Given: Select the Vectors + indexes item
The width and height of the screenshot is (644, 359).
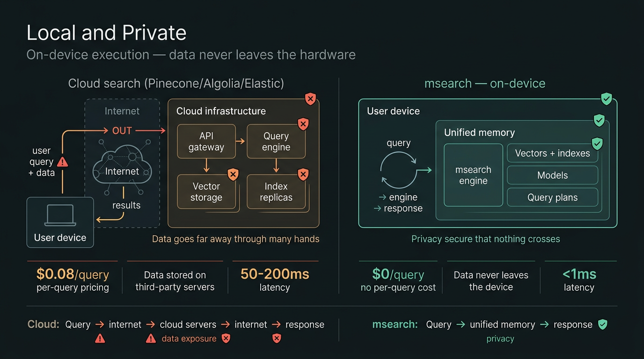Looking at the screenshot, I should click(x=553, y=153).
